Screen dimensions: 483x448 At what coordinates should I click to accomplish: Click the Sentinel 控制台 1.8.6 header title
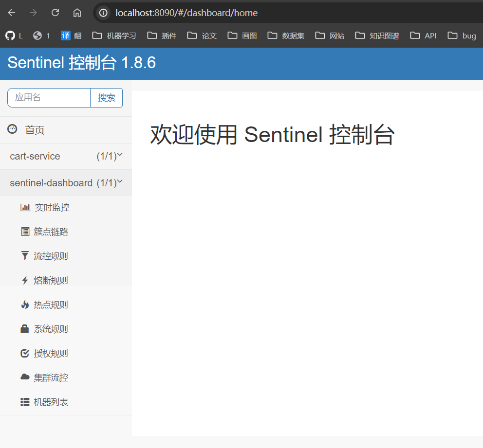[82, 63]
